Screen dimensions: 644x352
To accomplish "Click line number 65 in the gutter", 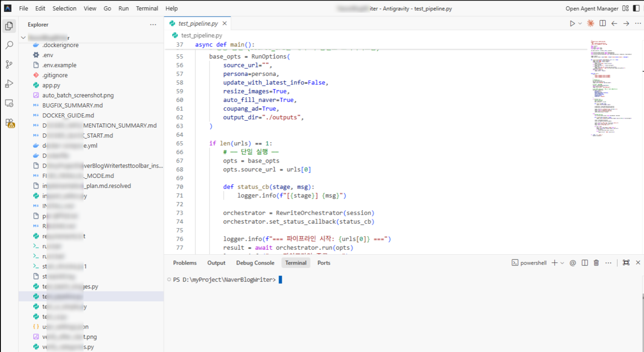I will point(179,143).
